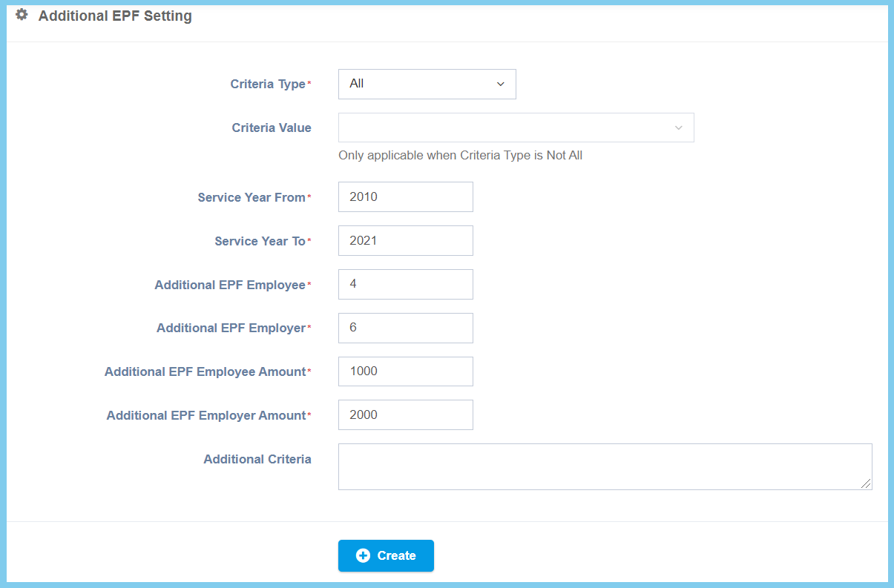
Task: Click the Criteria Value helper text
Action: (460, 156)
